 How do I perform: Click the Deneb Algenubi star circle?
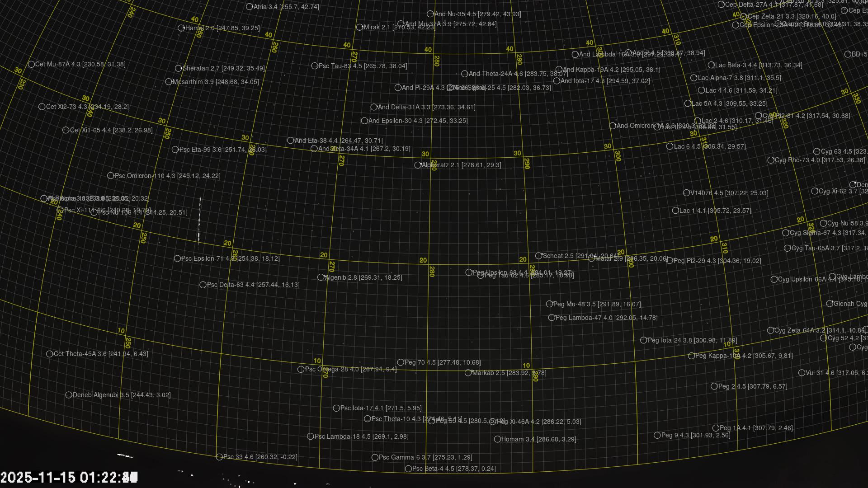69,395
